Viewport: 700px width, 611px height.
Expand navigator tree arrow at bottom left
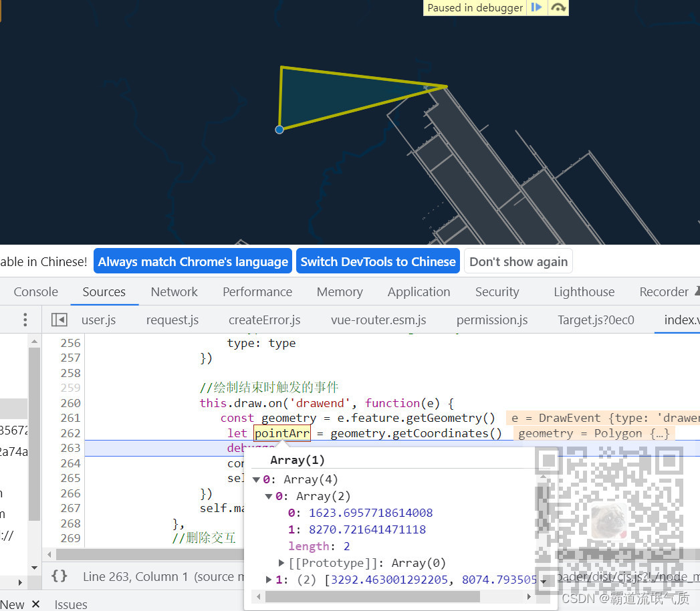click(19, 582)
